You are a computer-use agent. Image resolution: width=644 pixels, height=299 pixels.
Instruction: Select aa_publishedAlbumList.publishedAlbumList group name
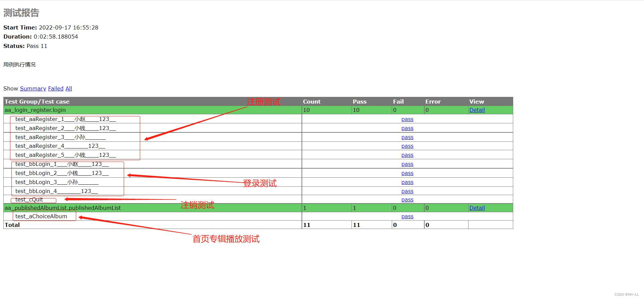coord(63,208)
